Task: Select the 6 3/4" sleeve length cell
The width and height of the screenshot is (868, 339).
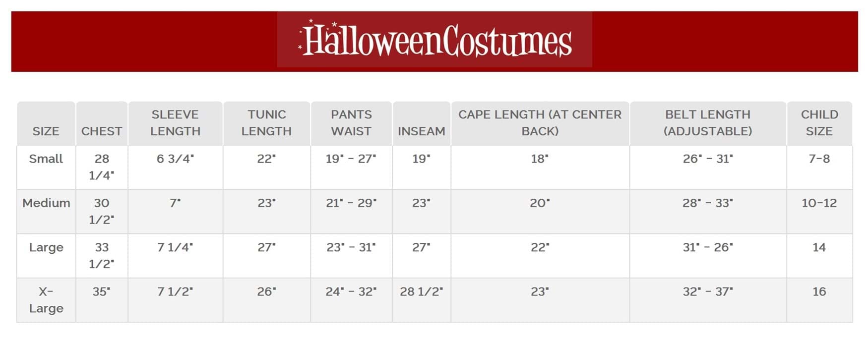Action: tap(175, 159)
